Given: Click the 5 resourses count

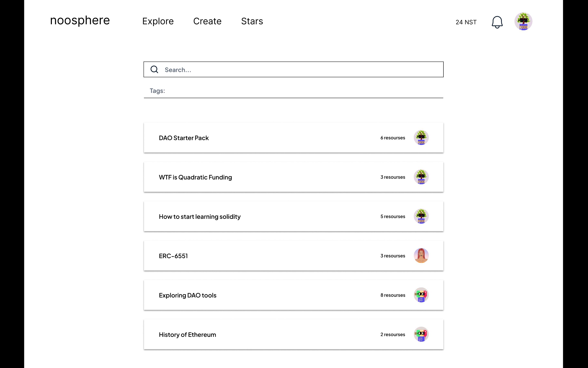Looking at the screenshot, I should click(x=393, y=216).
